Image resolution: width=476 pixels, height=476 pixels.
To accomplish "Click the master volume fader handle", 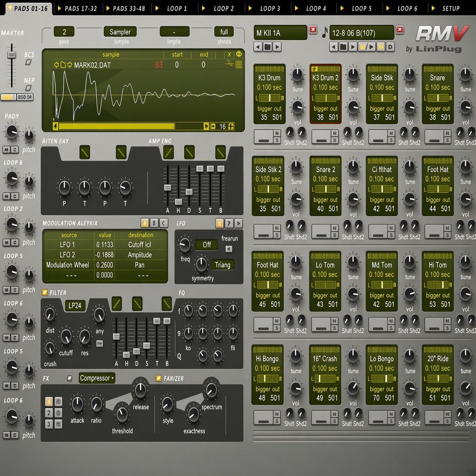I will pos(12,55).
